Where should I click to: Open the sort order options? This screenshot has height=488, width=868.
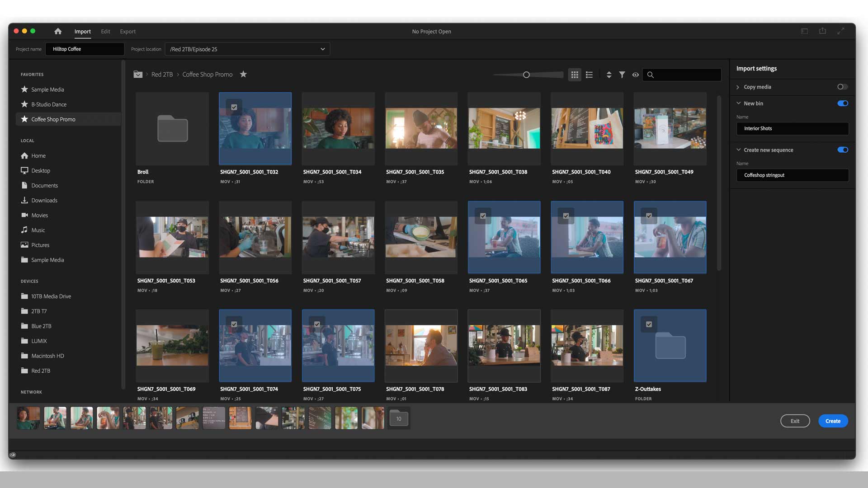[x=609, y=75]
